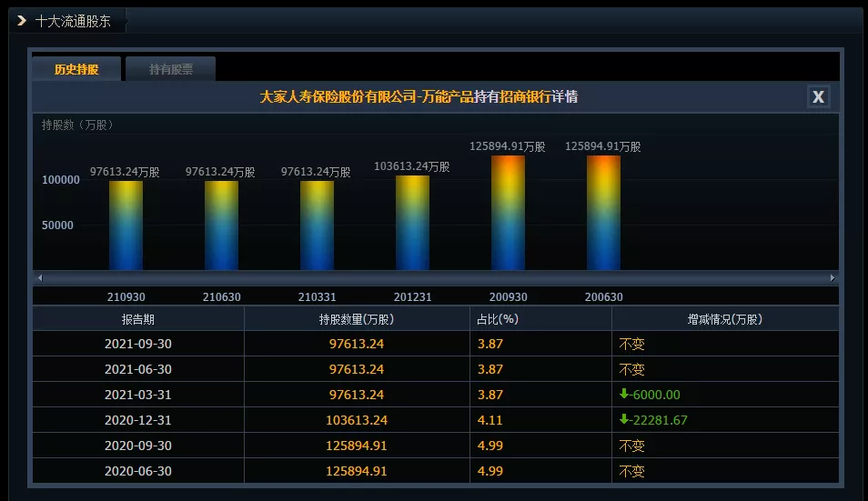Click the 210630 bar in chart
The width and height of the screenshot is (868, 501).
point(221,225)
